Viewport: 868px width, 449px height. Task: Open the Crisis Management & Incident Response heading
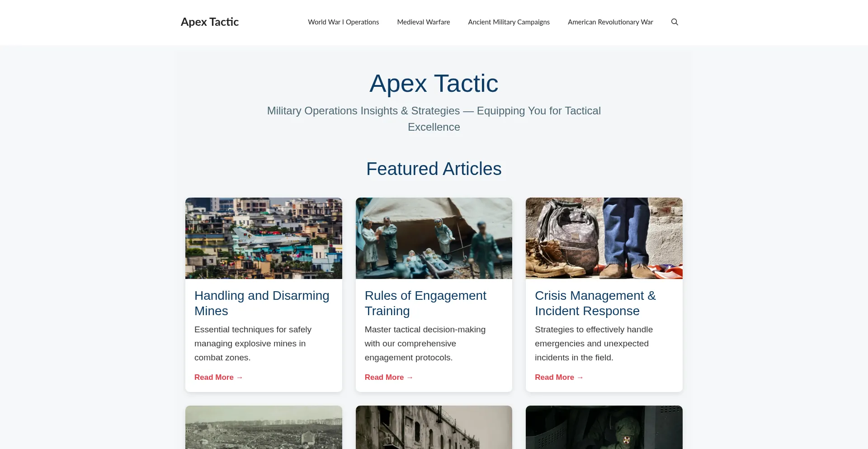(x=595, y=303)
